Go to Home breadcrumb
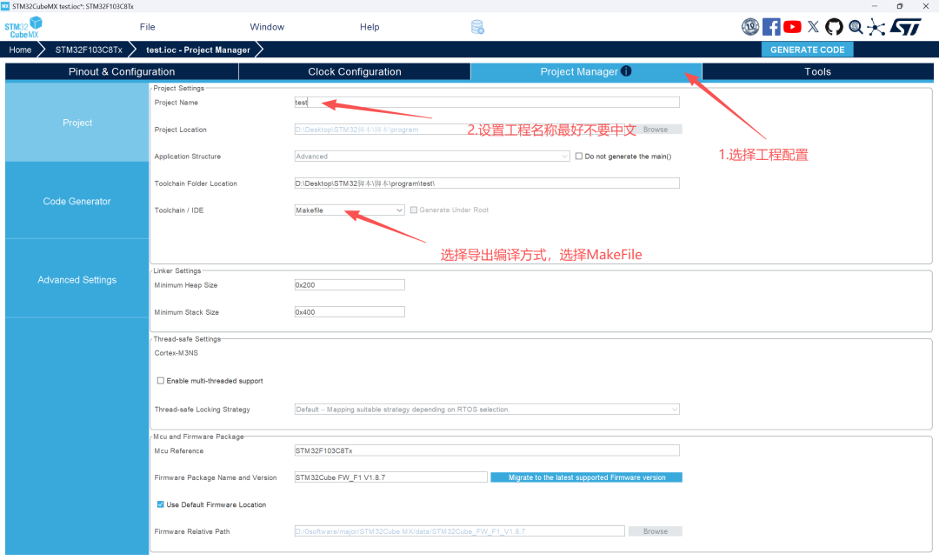939x560 pixels. pos(20,50)
